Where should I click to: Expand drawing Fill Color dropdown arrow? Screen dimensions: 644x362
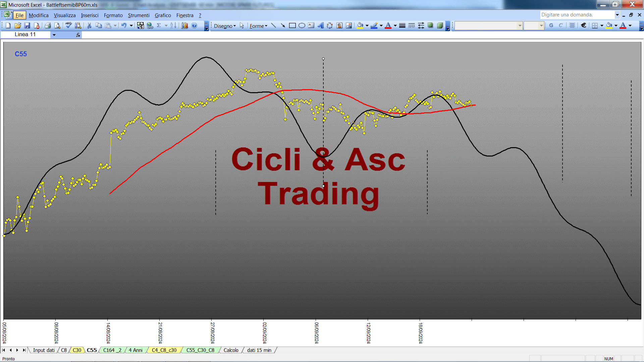point(367,25)
